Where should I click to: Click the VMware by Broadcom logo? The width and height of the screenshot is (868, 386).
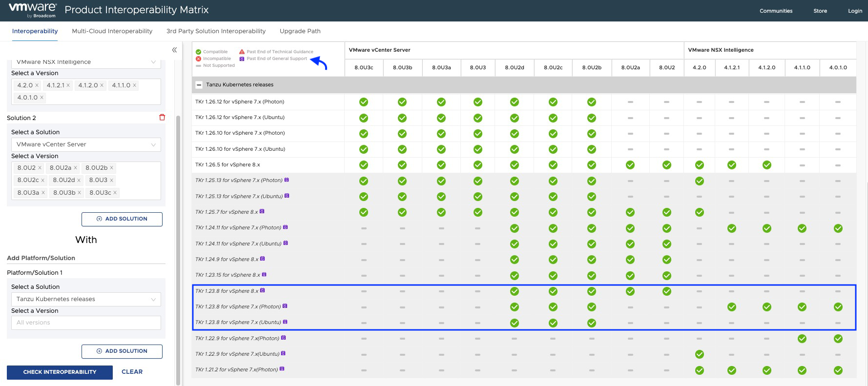click(x=32, y=10)
